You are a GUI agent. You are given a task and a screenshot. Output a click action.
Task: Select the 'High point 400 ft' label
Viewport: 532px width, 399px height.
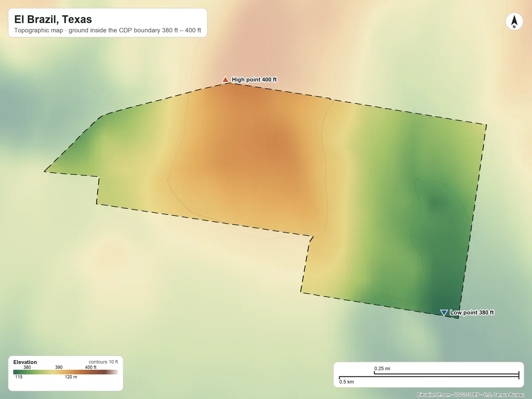click(x=254, y=80)
